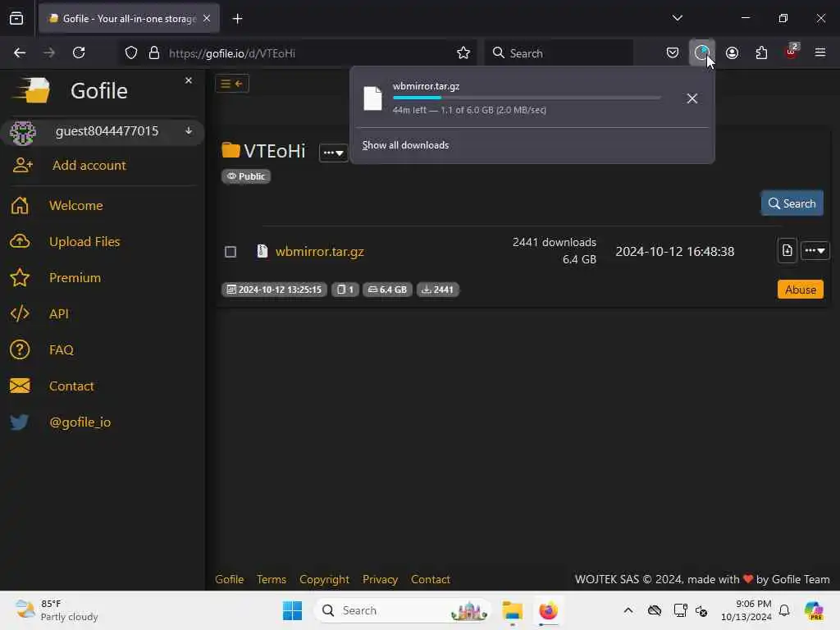Open the wbmirror.tar.gz file link
840x630 pixels.
click(319, 251)
